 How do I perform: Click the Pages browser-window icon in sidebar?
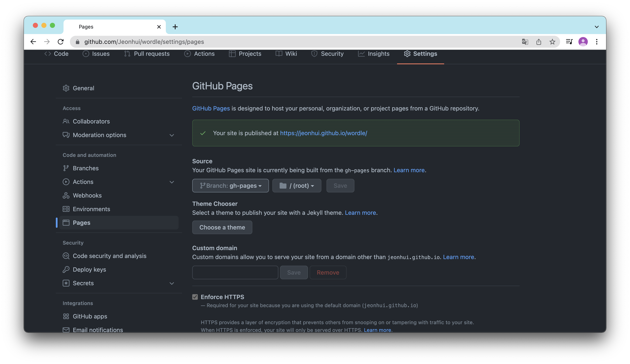pos(66,223)
